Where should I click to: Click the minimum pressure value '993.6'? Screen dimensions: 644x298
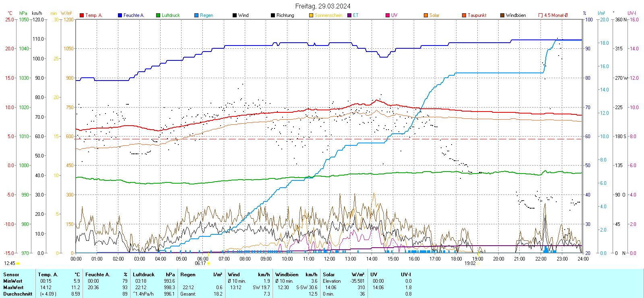(169, 281)
